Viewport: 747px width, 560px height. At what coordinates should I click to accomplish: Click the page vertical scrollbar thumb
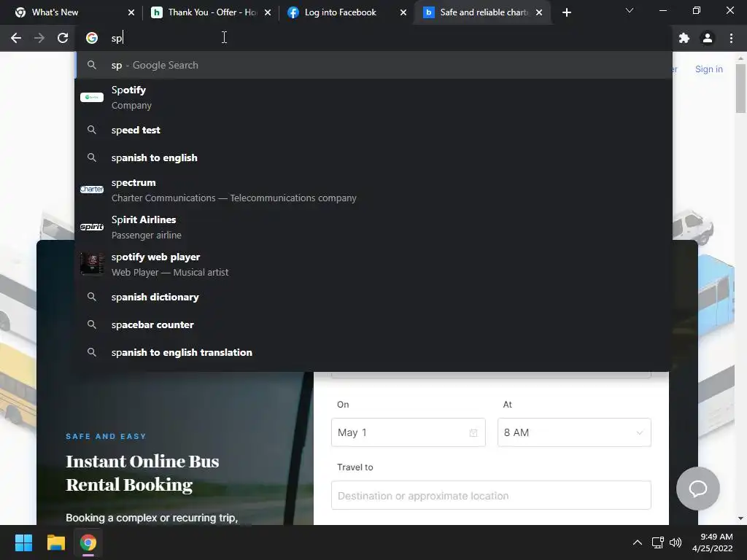tap(740, 88)
